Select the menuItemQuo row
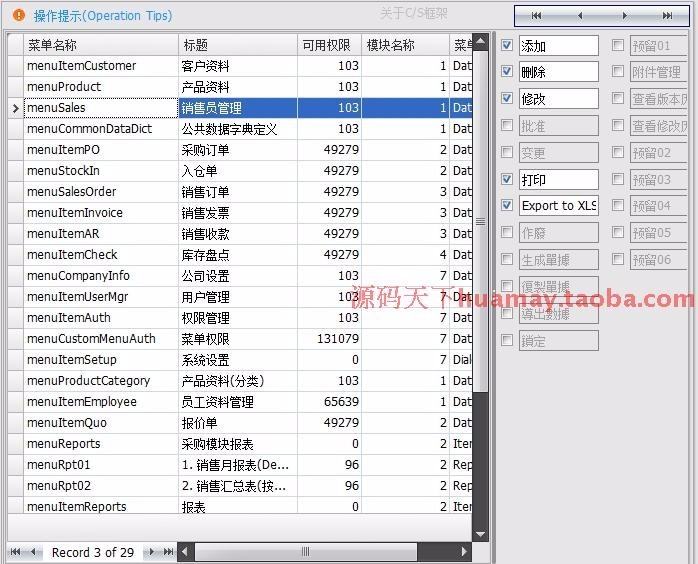 (240, 423)
